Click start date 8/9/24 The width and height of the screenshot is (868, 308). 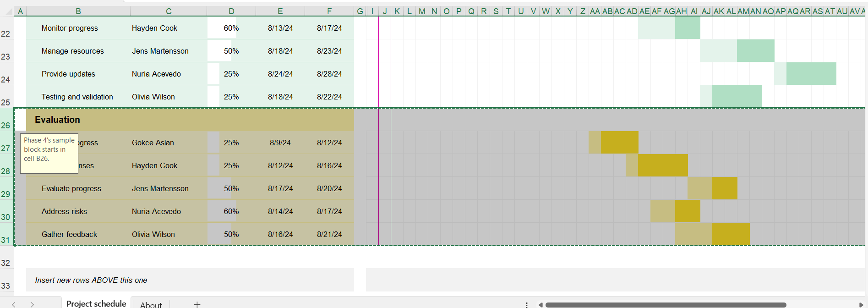[x=280, y=143]
